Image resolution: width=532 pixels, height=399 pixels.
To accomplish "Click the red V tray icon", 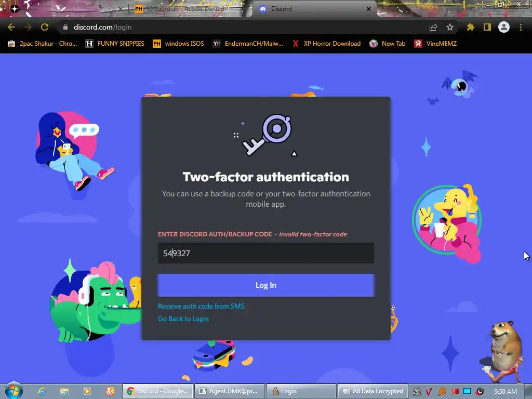I will tap(429, 392).
